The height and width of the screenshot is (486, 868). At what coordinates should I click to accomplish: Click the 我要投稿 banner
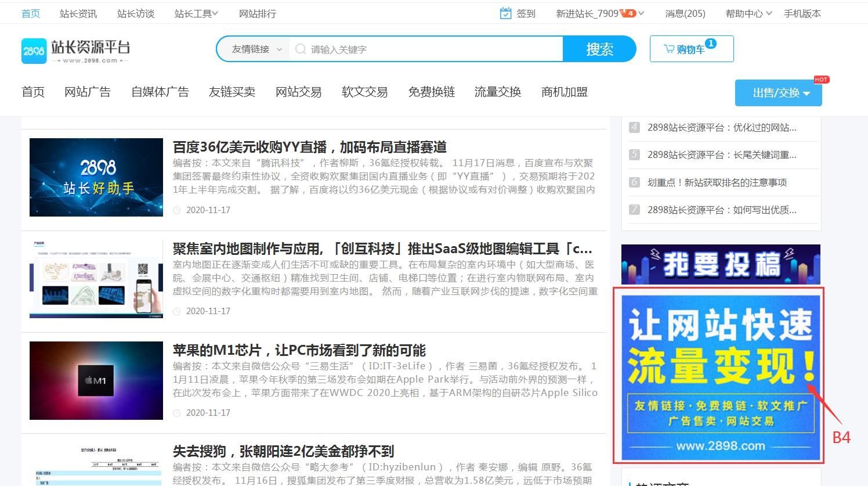coord(721,264)
